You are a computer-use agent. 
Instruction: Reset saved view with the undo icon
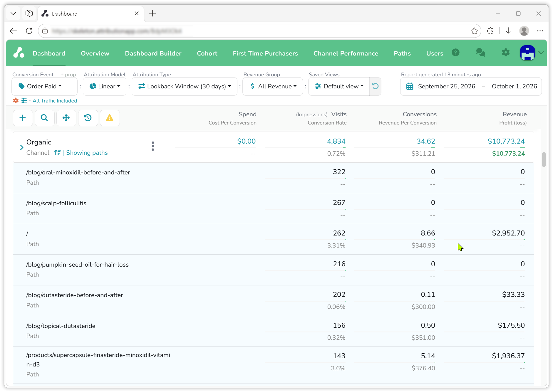coord(375,86)
